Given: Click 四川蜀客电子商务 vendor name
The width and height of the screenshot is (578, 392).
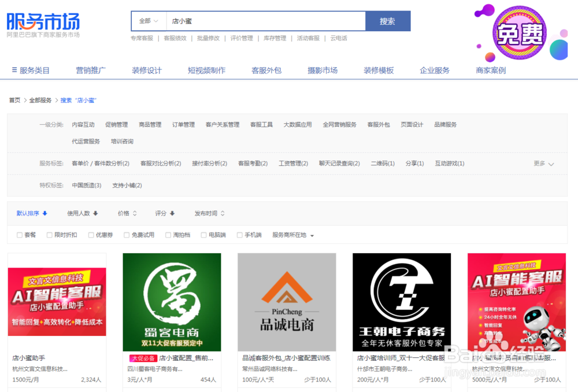Looking at the screenshot, I should (x=155, y=369).
